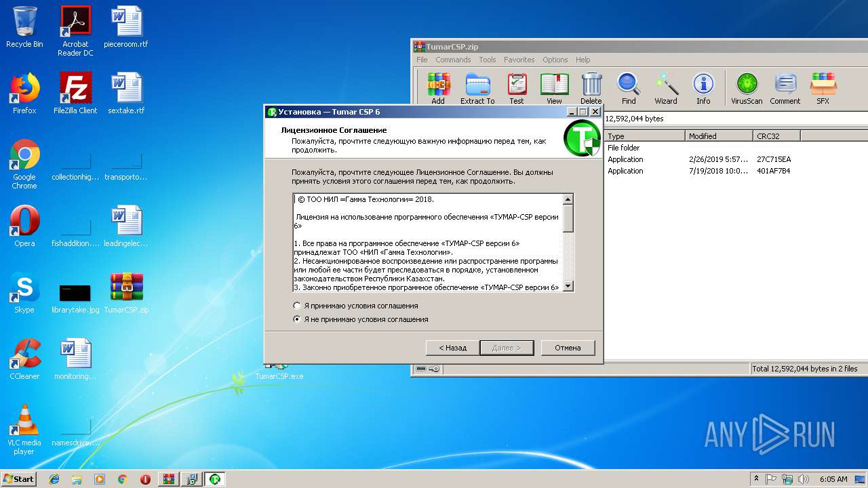Open Tools menu in WinRAR
The width and height of the screenshot is (868, 488).
488,60
